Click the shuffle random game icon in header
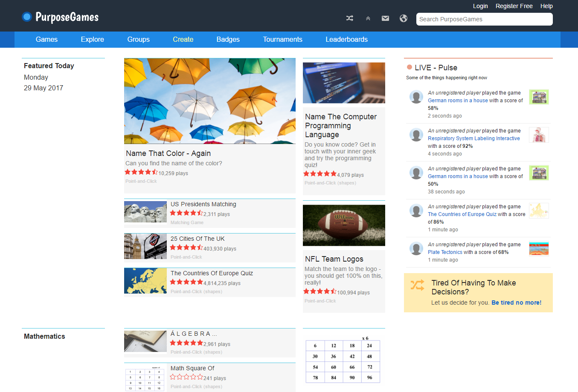Screen dimensions: 578x392 pos(350,18)
